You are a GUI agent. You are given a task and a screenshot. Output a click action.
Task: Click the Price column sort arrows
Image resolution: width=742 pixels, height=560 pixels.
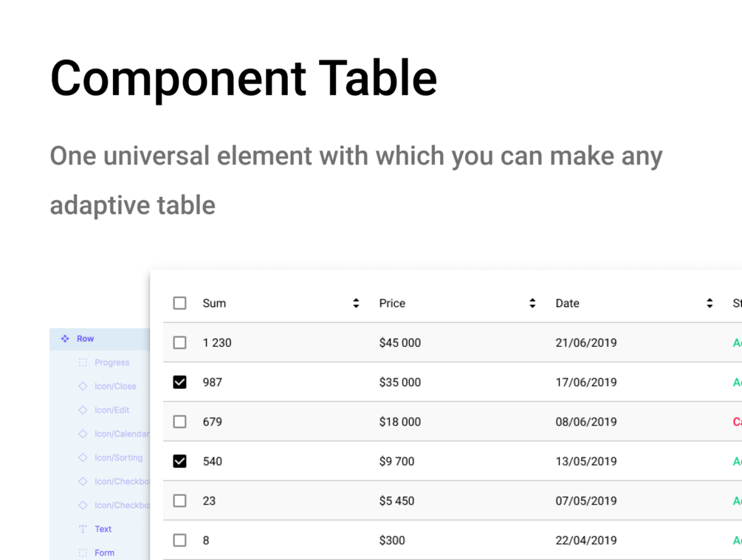tap(532, 303)
